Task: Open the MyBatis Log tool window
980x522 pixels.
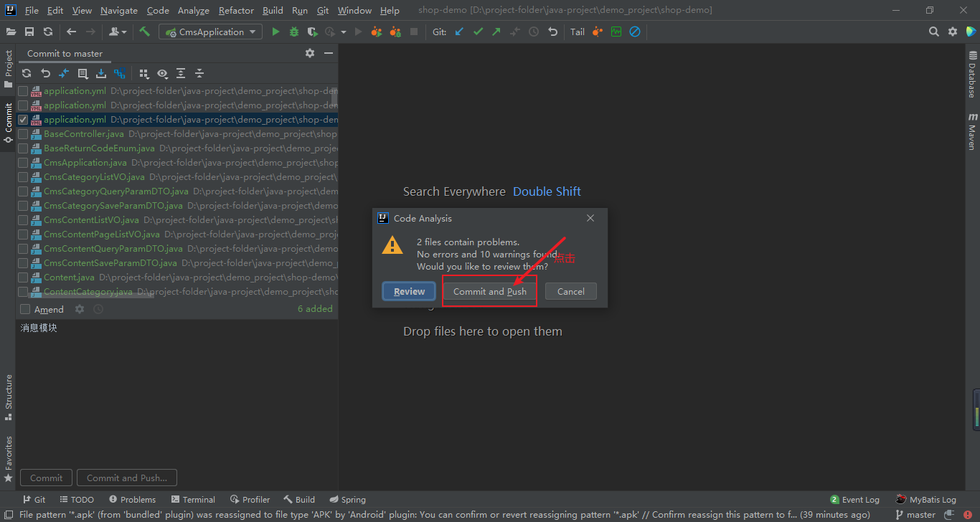Action: pos(926,500)
